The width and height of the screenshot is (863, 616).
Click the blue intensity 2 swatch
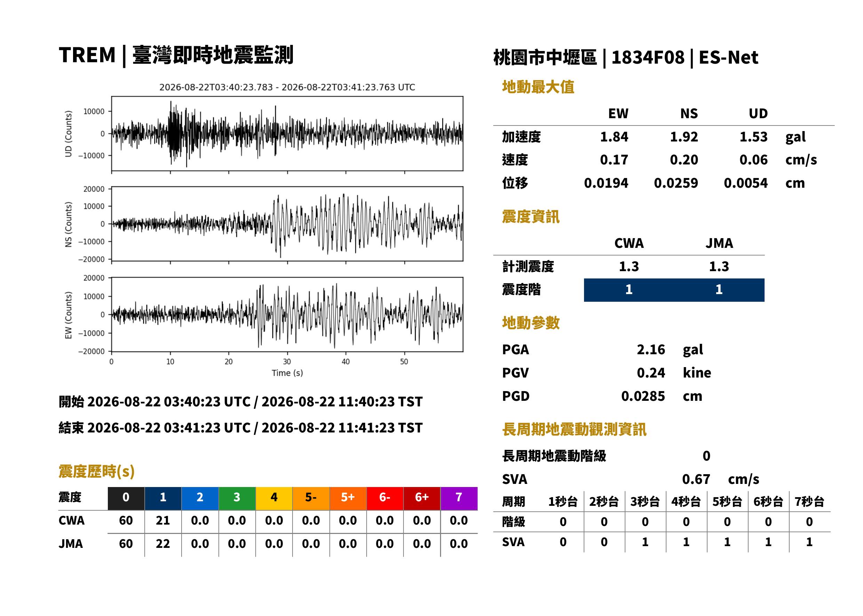point(200,499)
